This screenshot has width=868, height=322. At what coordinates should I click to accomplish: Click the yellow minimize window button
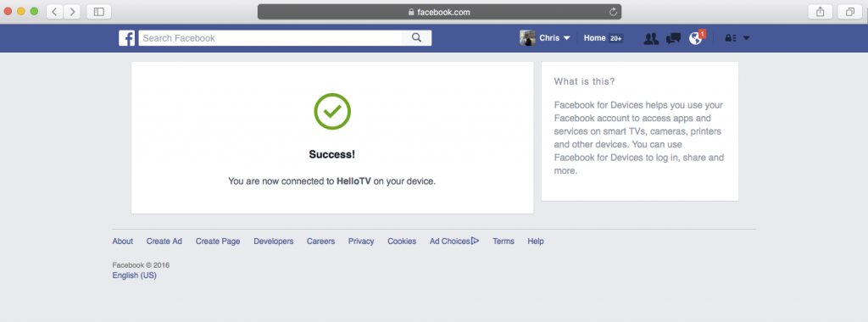[x=21, y=12]
